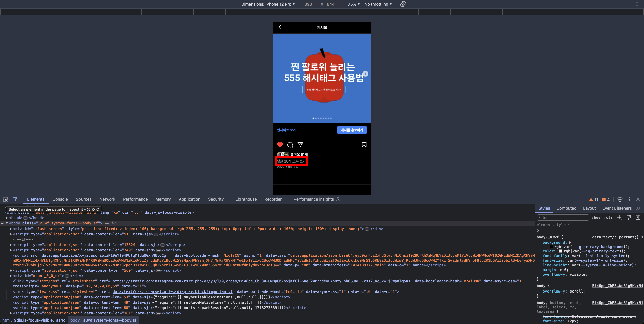Toggle the device toolbar icon

pos(15,199)
